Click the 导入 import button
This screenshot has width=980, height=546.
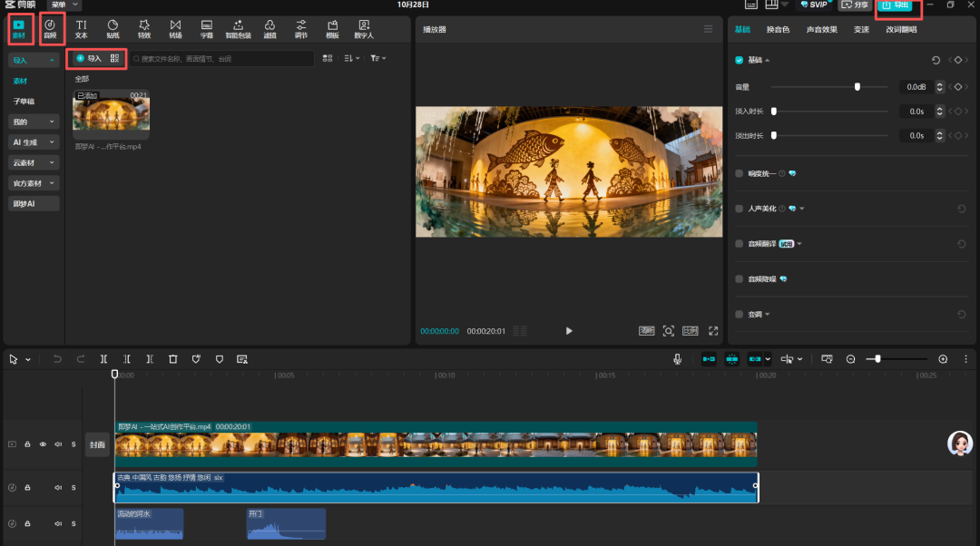pos(89,58)
